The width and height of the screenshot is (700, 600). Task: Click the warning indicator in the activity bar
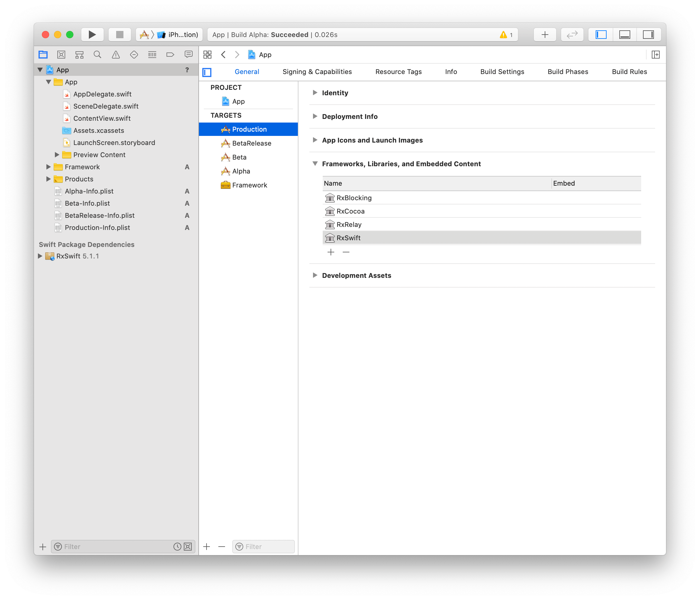[506, 35]
